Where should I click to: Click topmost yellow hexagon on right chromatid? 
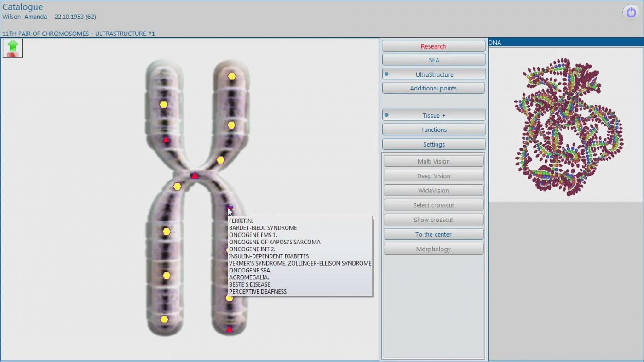point(232,76)
